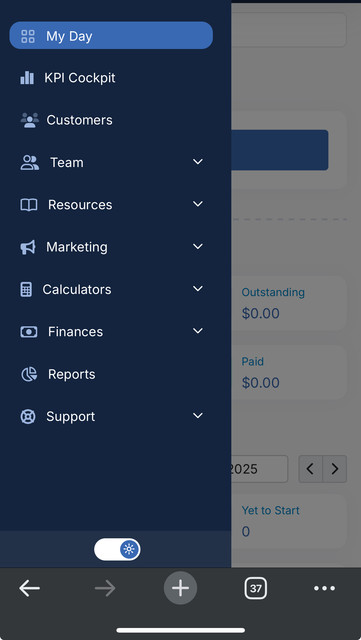This screenshot has height=640, width=361.
Task: Click the Paid $0.00 card
Action: click(289, 372)
